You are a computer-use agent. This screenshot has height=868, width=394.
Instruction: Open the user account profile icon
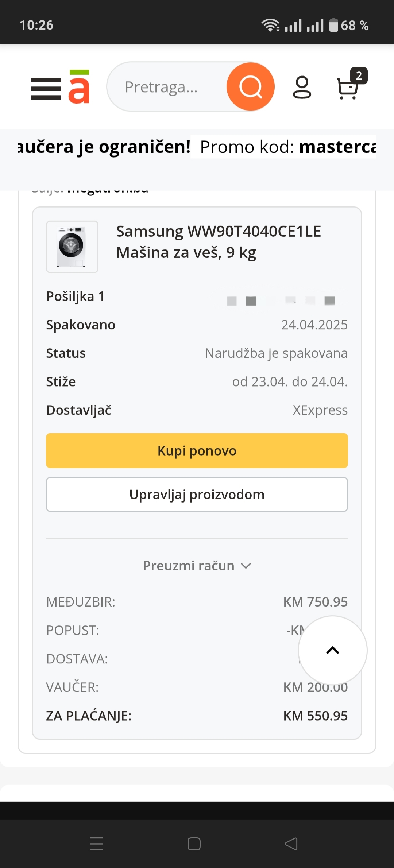click(302, 88)
